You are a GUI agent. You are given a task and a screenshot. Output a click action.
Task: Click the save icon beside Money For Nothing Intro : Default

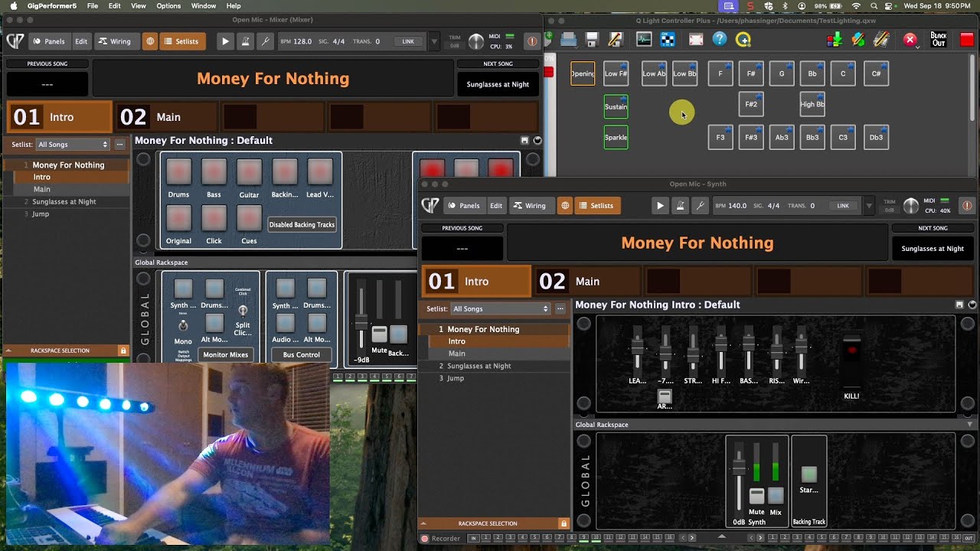pos(959,305)
